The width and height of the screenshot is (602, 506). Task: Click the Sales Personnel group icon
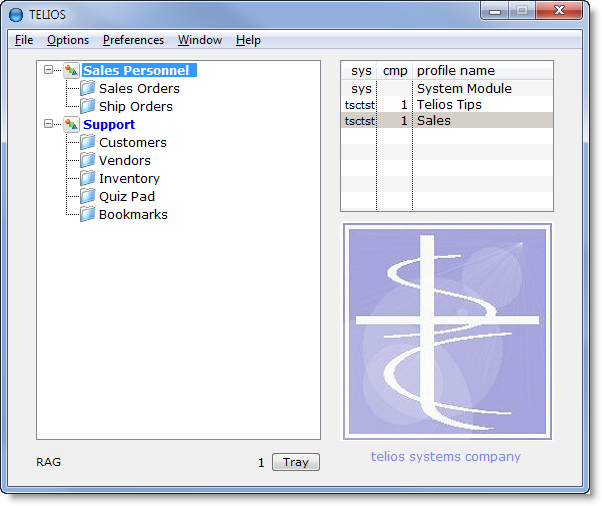click(71, 71)
